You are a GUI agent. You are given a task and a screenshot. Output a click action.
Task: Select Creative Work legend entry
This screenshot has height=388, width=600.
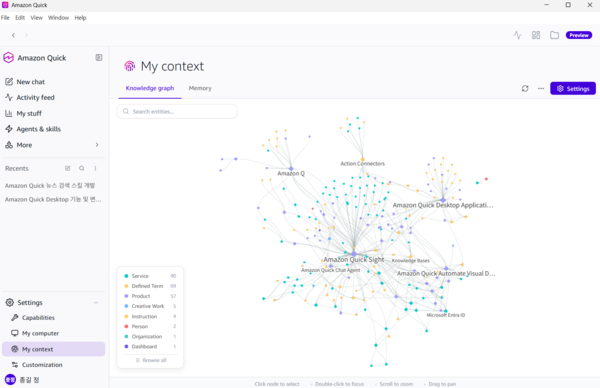[150, 306]
